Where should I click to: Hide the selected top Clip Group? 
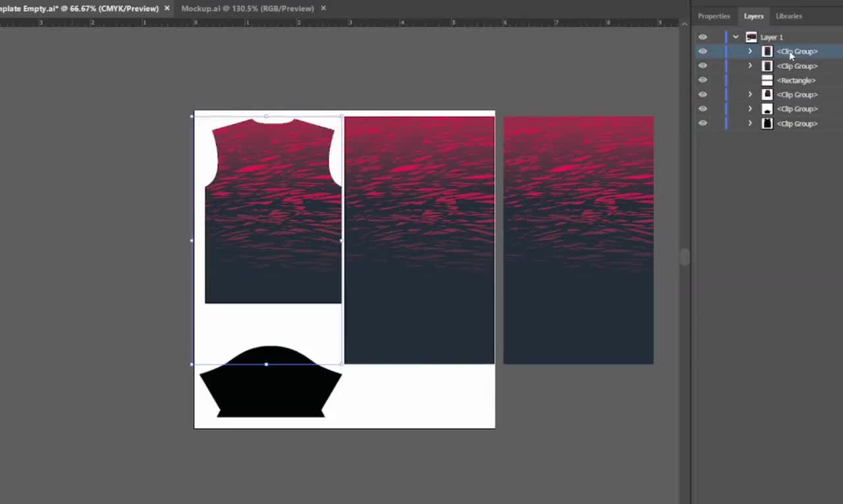point(703,51)
